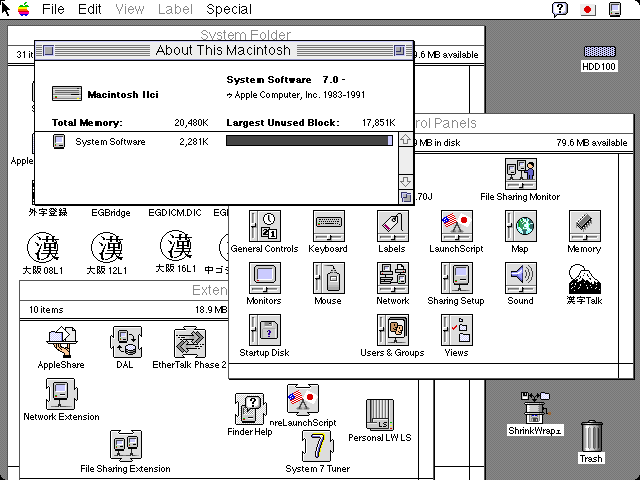
Task: Open the Japanese script keyboard menu
Action: click(x=588, y=9)
